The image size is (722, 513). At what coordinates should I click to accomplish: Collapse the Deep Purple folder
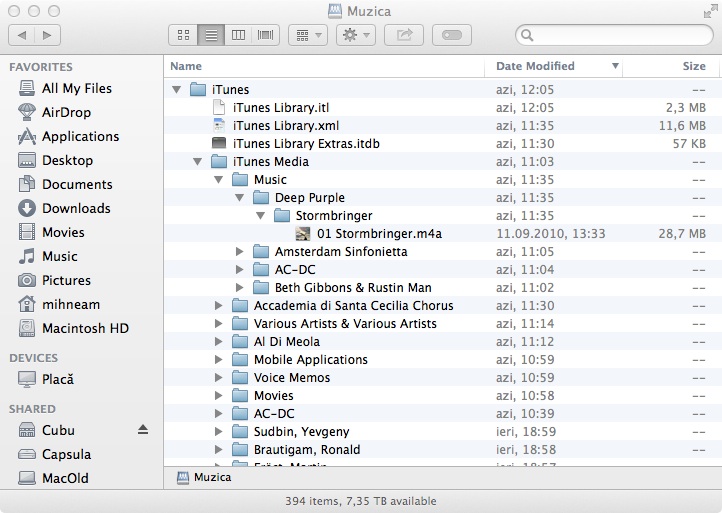click(x=239, y=198)
